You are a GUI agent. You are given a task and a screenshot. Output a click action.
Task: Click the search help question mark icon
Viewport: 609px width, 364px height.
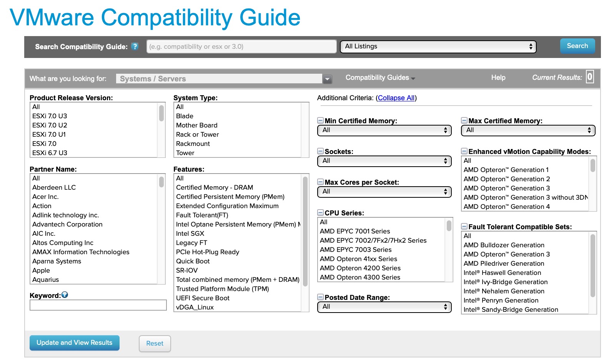click(x=135, y=46)
